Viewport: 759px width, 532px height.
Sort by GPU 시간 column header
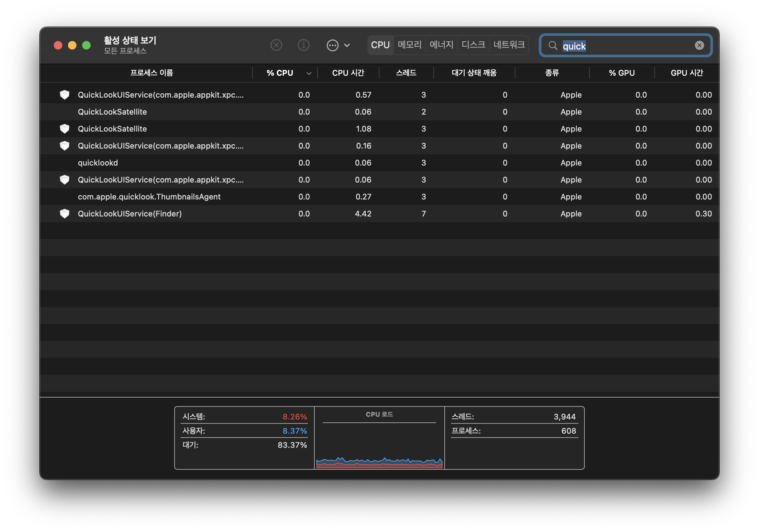point(686,73)
